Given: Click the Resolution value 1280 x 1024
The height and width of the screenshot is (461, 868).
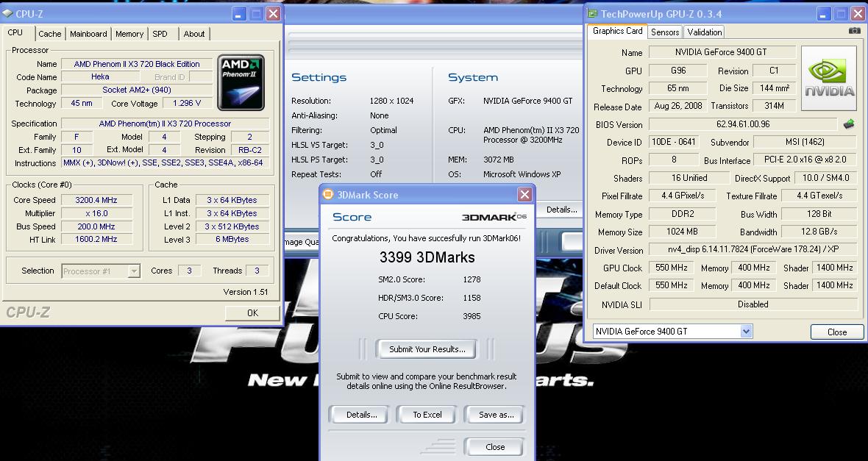Looking at the screenshot, I should [392, 101].
